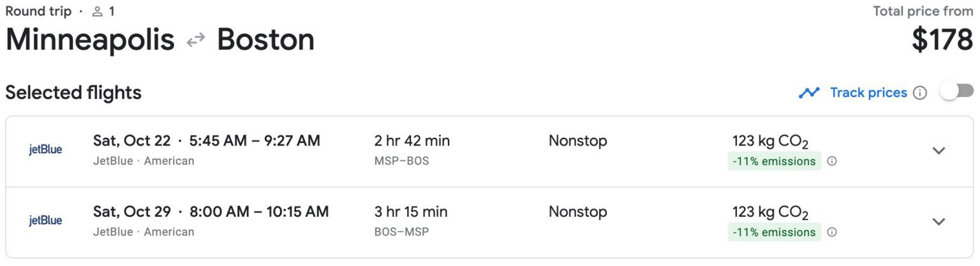Click the Minneapolis origin heading
Screen dimensions: 980x266
click(x=90, y=40)
